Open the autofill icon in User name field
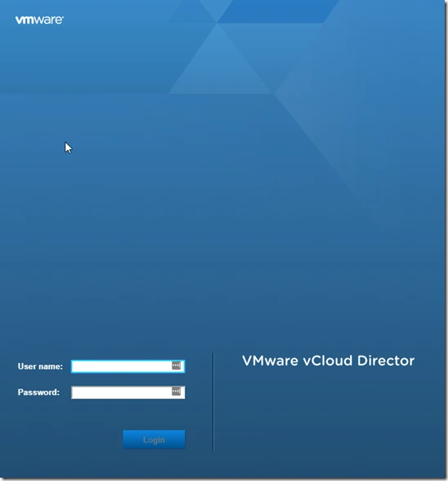 click(x=176, y=366)
